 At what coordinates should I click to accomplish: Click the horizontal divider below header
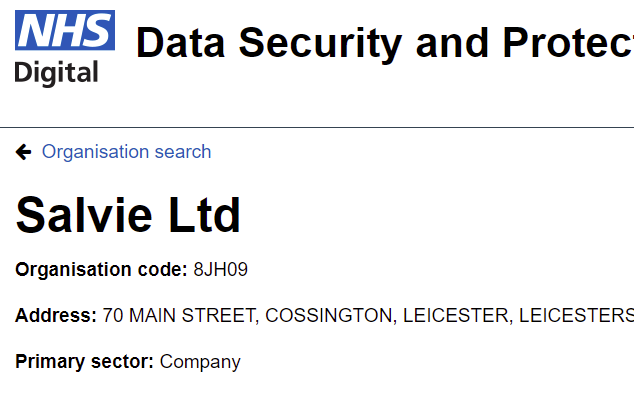tap(317, 127)
